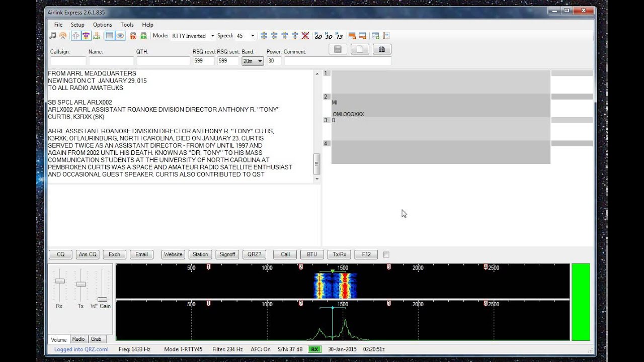This screenshot has height=362, width=644.
Task: Click the green and orange spectrum icon
Action: click(x=96, y=36)
